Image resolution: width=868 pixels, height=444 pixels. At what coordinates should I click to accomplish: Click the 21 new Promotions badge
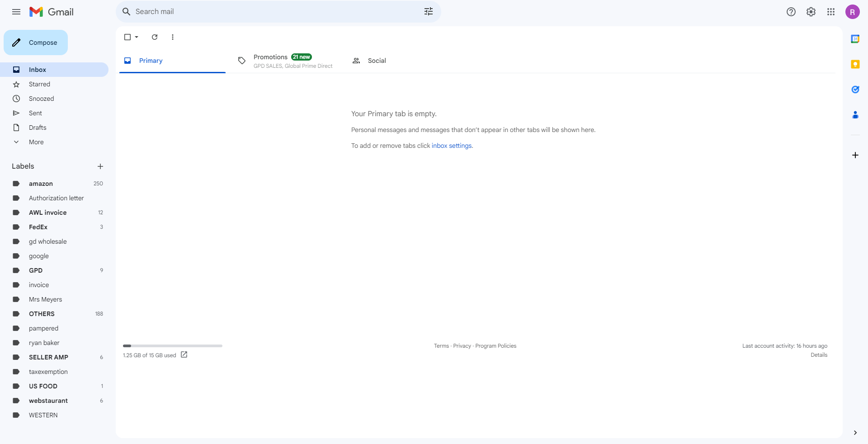coord(302,57)
